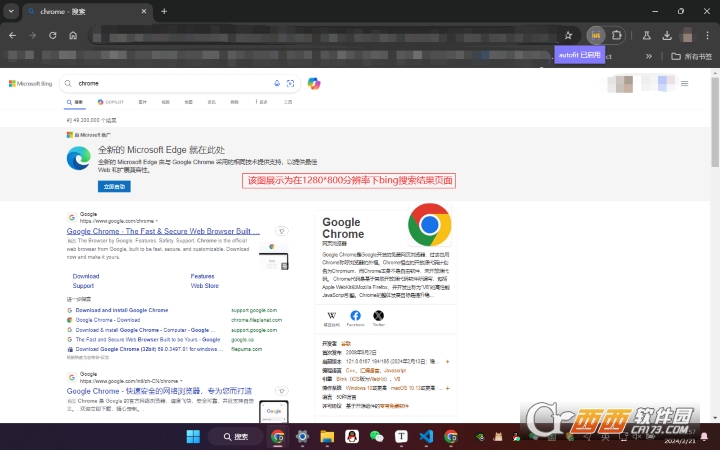Open the Support sublink

pos(83,286)
